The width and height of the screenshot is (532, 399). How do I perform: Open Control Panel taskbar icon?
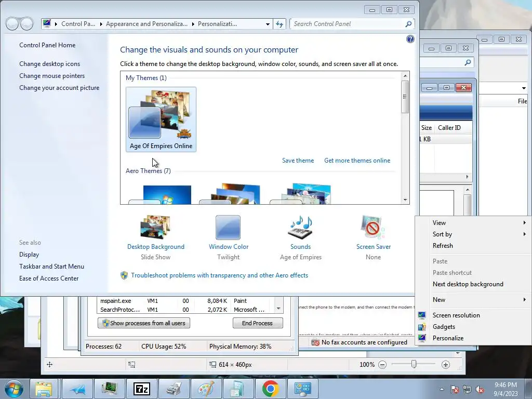(303, 389)
